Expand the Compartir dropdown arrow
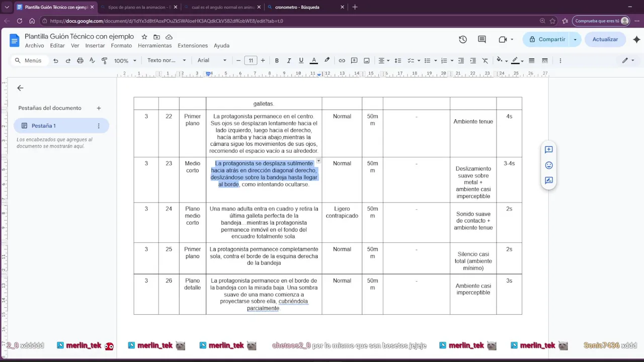644x362 pixels. pyautogui.click(x=575, y=39)
